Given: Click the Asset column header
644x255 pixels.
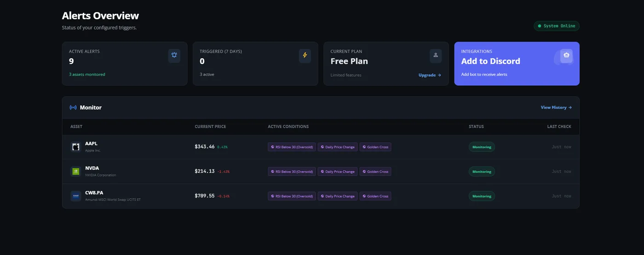Looking at the screenshot, I should [x=76, y=127].
